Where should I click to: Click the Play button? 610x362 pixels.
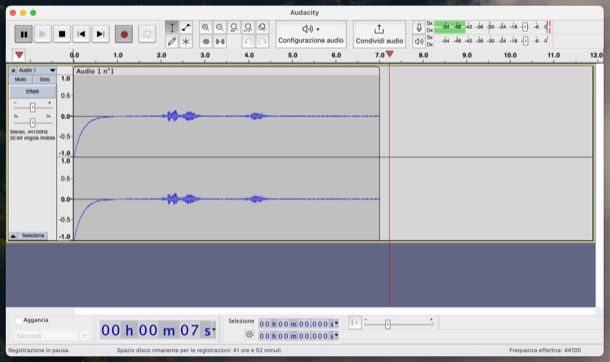click(43, 34)
